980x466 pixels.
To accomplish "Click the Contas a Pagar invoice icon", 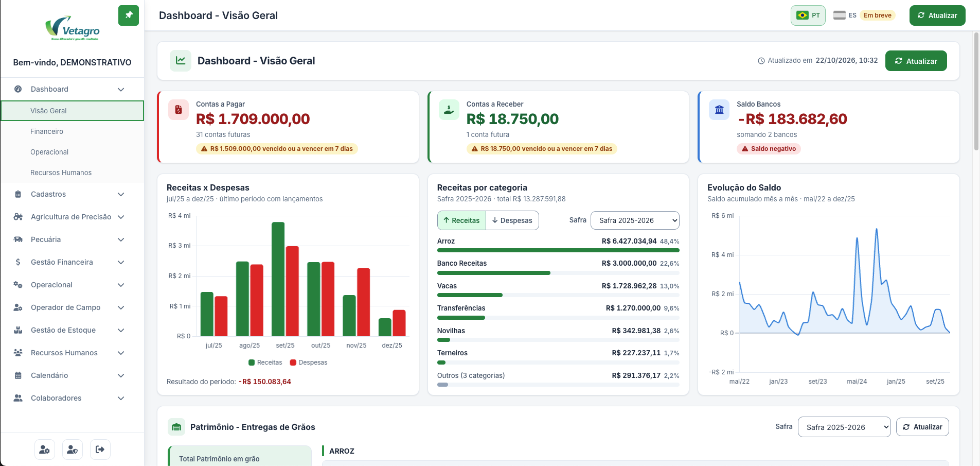I will tap(179, 110).
